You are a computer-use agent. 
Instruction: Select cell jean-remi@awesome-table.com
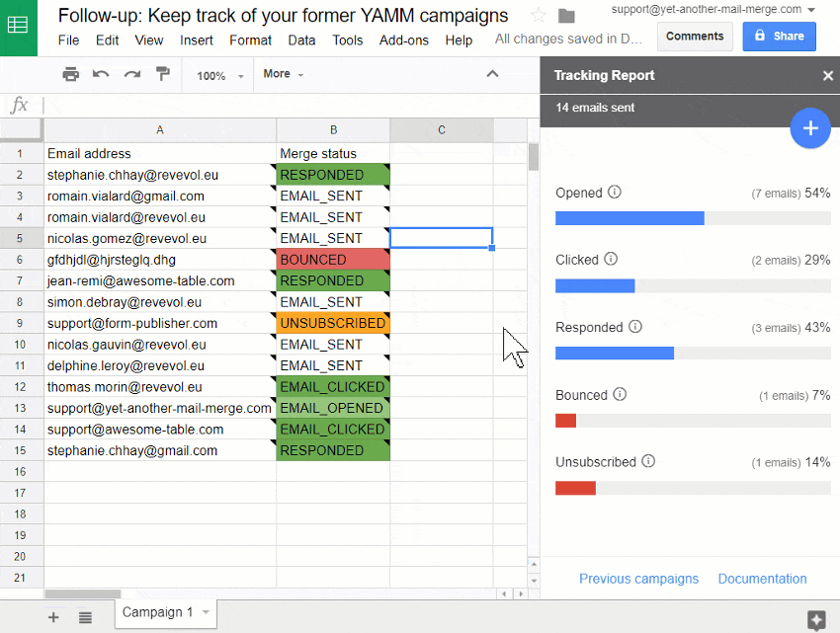click(x=160, y=281)
